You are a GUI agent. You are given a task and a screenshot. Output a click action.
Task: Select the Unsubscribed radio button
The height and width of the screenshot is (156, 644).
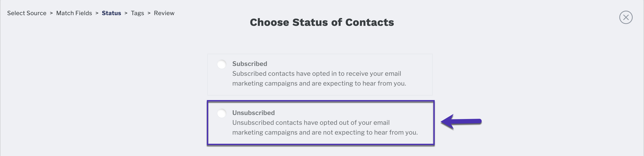coord(222,113)
